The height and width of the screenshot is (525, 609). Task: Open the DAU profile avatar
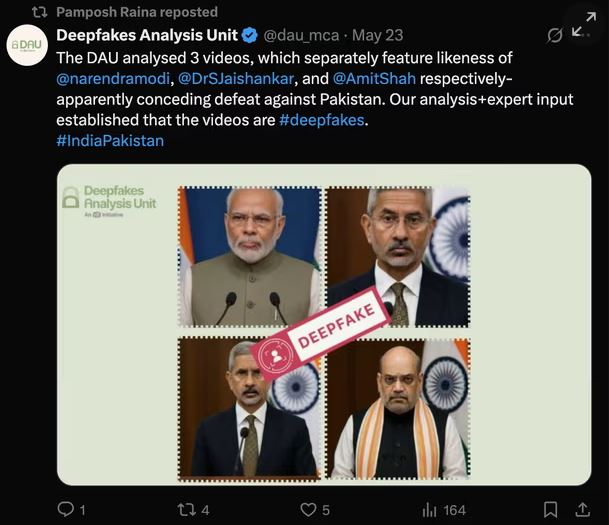pos(27,46)
